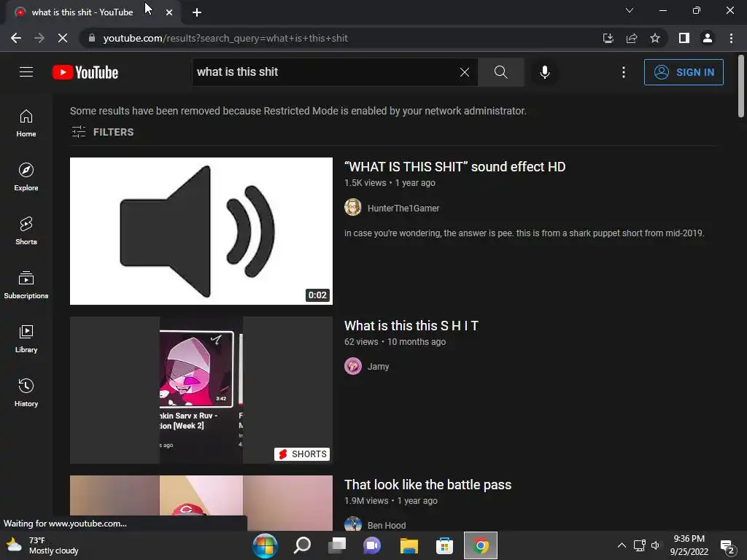Open "That look like the battle pass" title
Screen dimensions: 747x560
click(x=427, y=485)
